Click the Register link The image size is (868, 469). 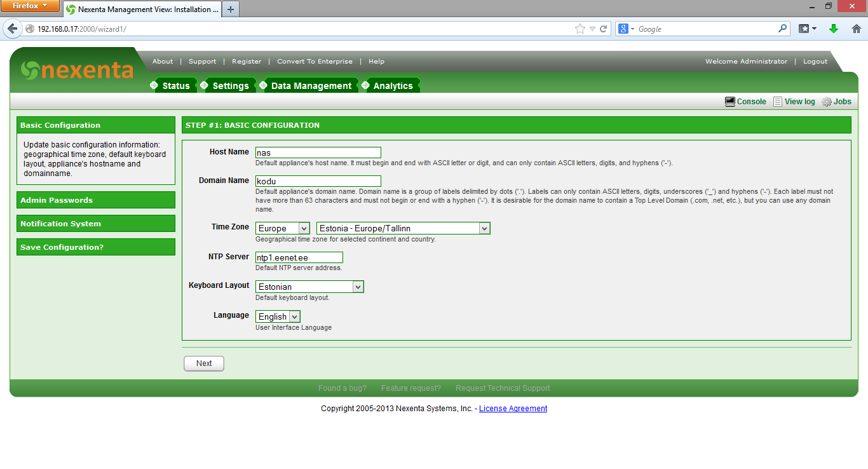pos(247,62)
